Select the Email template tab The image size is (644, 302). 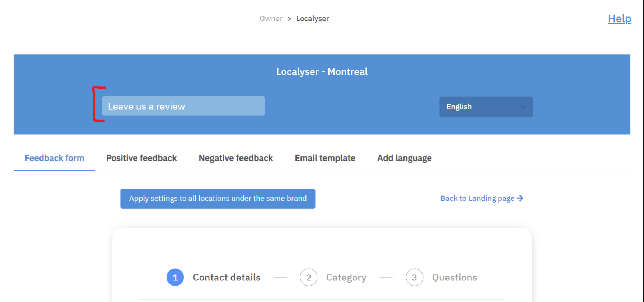tap(325, 158)
